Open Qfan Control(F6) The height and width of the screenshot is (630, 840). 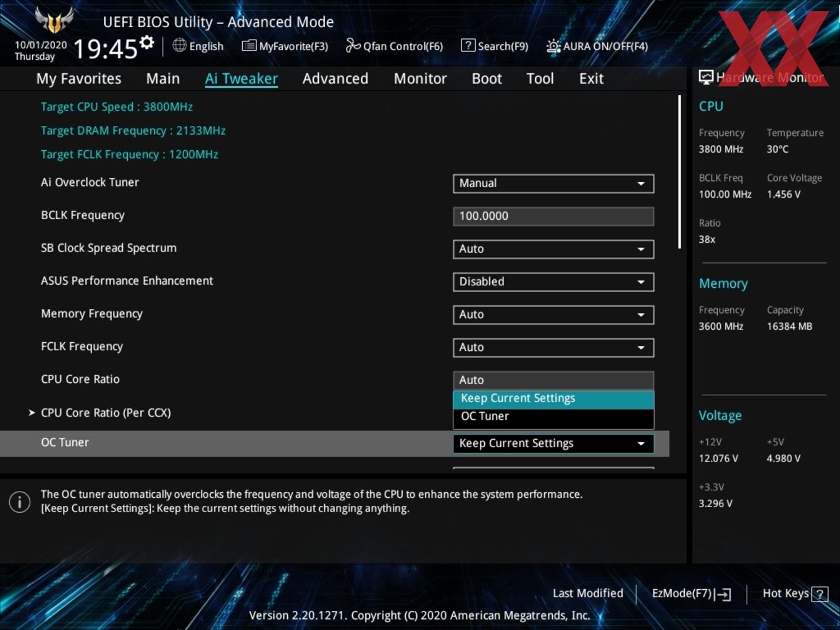(x=394, y=46)
